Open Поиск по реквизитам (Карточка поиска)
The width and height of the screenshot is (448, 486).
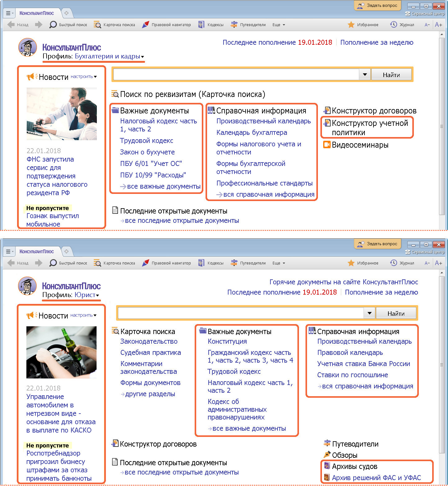click(x=189, y=94)
